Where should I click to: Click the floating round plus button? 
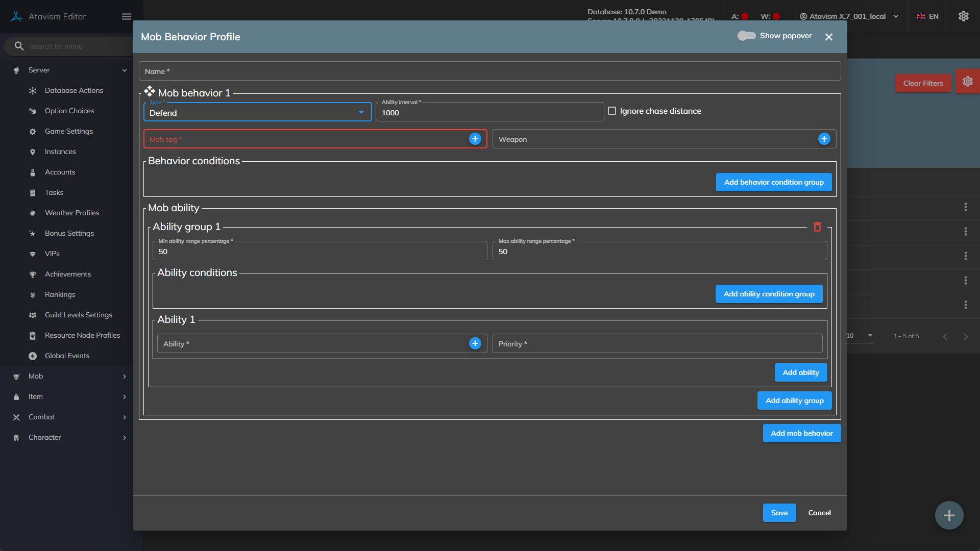tap(949, 515)
